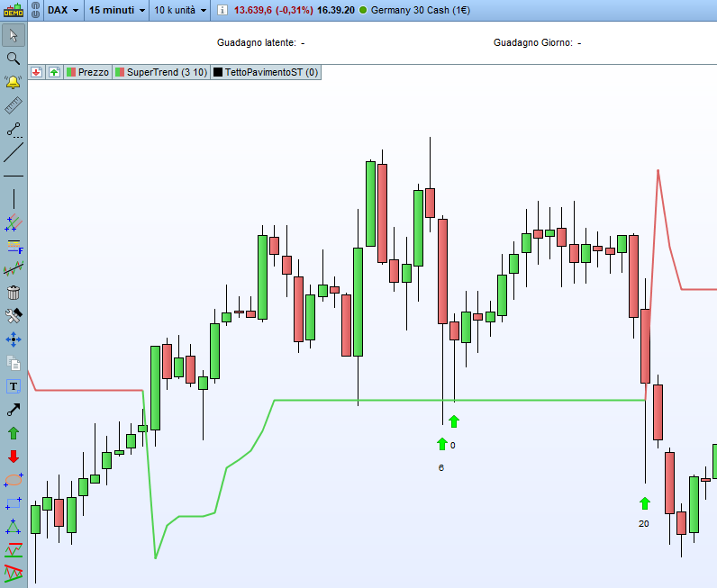Select the green up arrow marker tool

coord(14,433)
